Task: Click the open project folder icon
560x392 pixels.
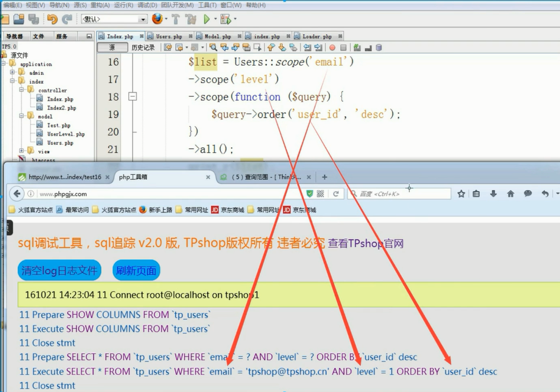Action: click(19, 19)
